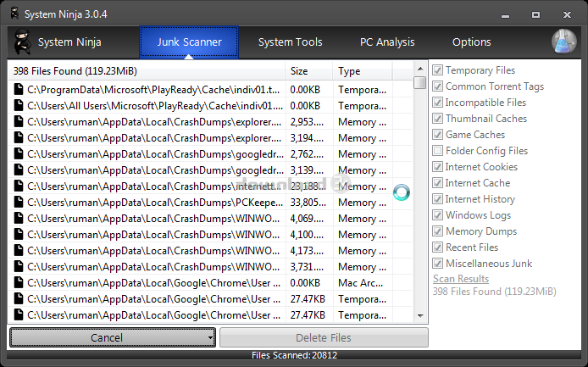Viewport: 588px width, 367px height.
Task: Click file icon of the Mac Arc Chrome row
Action: tap(19, 282)
